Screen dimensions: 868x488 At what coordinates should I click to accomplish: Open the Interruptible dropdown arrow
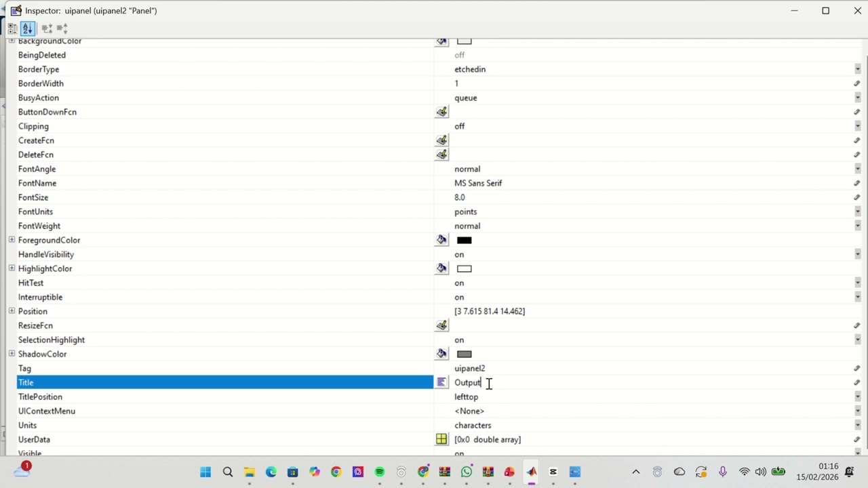pyautogui.click(x=858, y=297)
